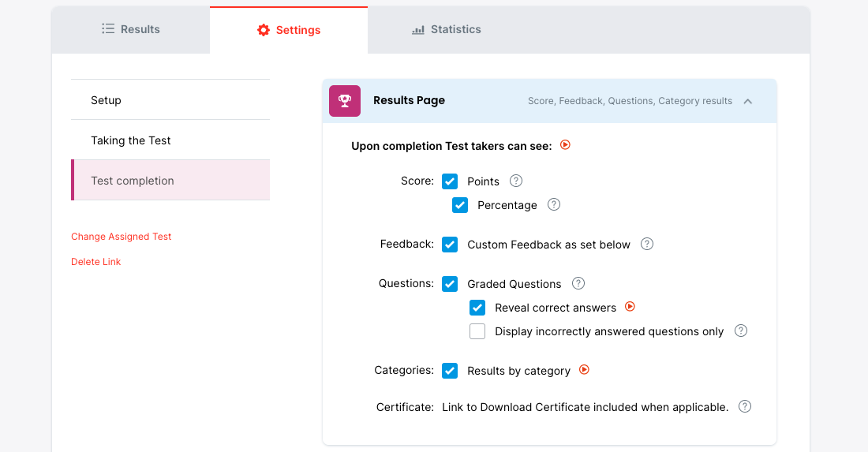Play the Results by category video

[x=585, y=370]
